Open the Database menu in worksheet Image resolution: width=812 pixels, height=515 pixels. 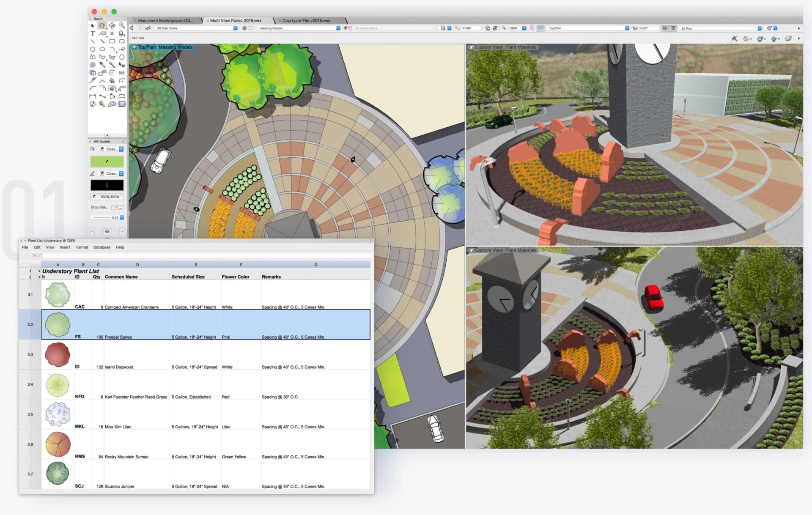102,247
